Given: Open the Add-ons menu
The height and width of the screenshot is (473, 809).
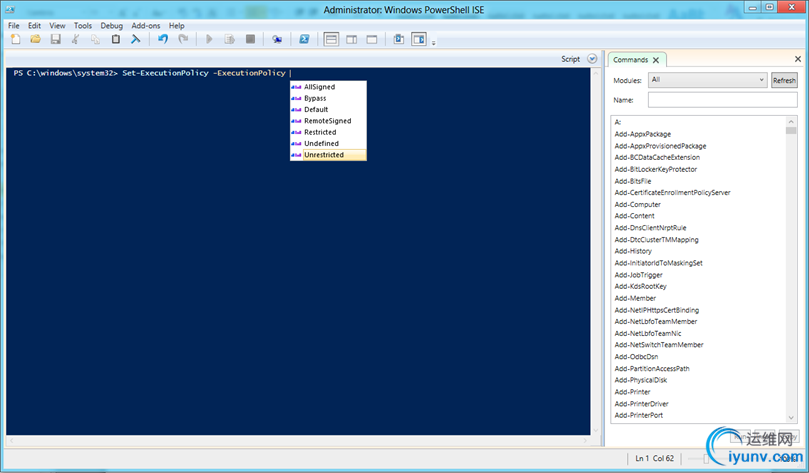Looking at the screenshot, I should 146,25.
